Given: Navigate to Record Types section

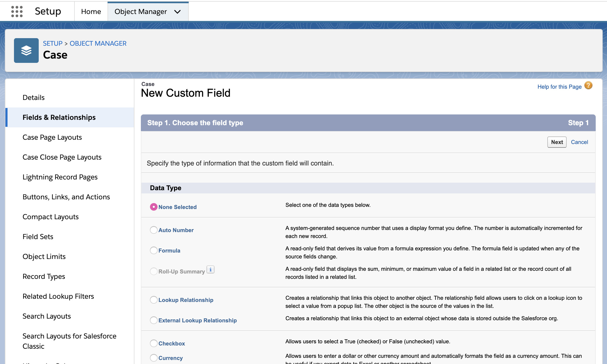Looking at the screenshot, I should click(x=44, y=276).
